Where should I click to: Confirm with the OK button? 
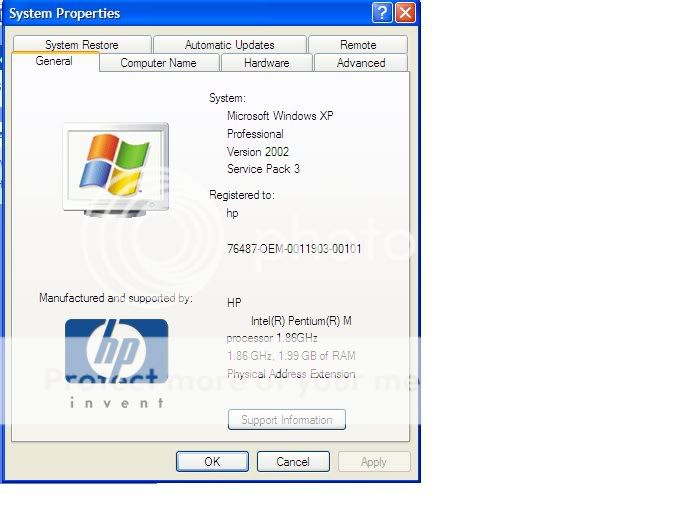212,462
